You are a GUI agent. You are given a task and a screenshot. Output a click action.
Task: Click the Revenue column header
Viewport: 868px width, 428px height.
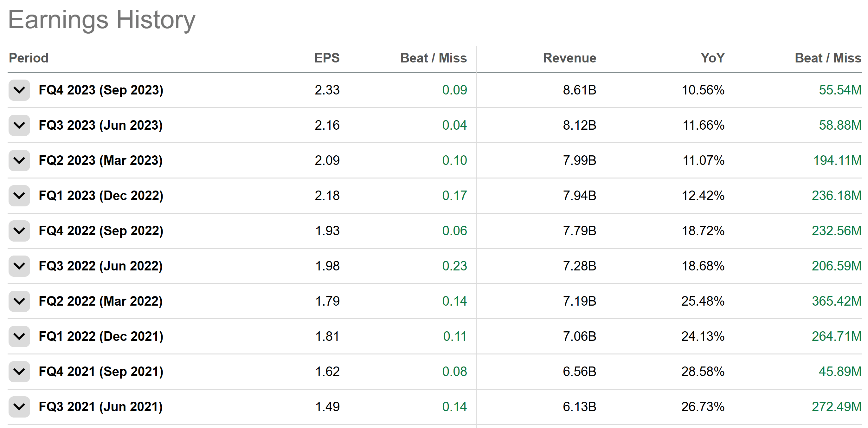569,58
